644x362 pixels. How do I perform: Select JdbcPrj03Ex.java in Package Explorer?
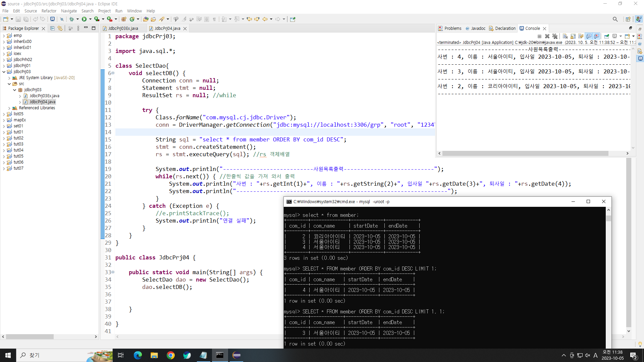pyautogui.click(x=44, y=96)
